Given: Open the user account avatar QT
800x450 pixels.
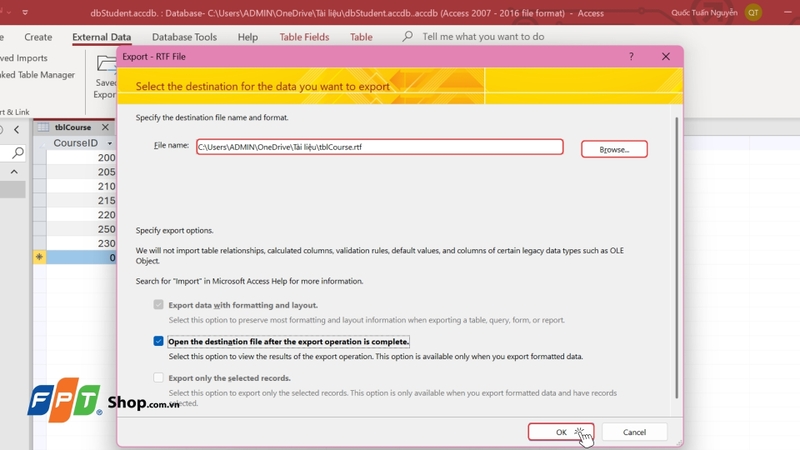Looking at the screenshot, I should point(753,12).
